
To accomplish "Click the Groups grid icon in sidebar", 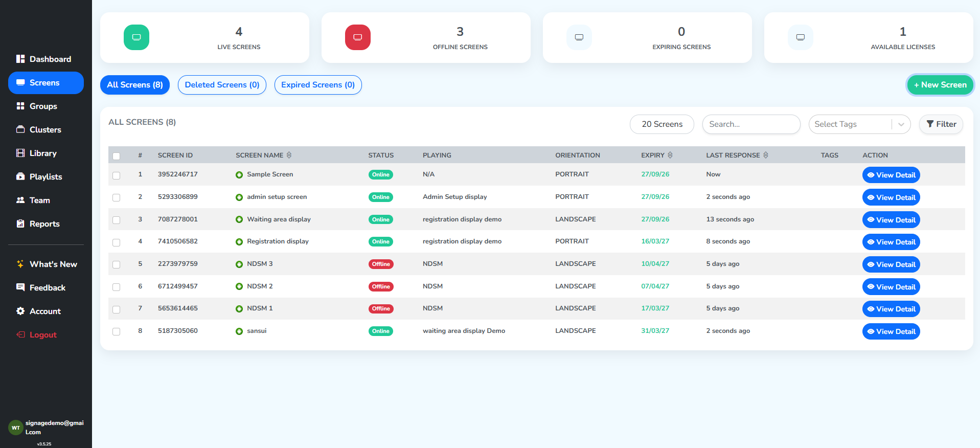I will (x=20, y=106).
